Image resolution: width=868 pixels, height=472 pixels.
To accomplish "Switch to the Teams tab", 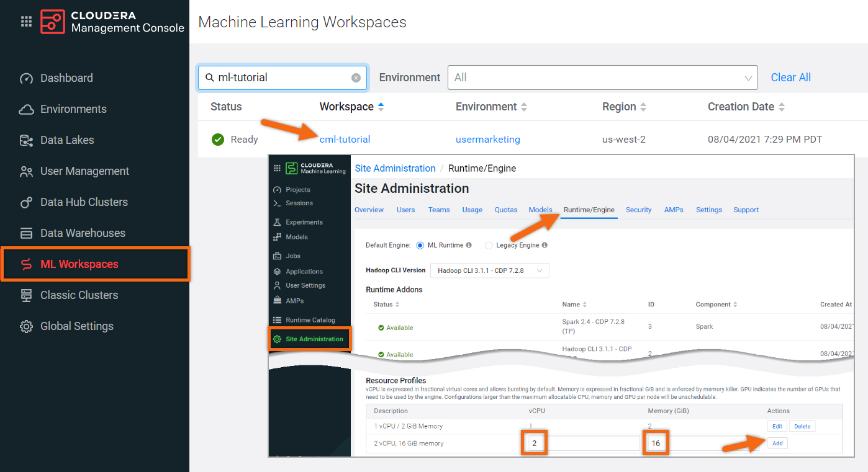I will click(x=439, y=210).
